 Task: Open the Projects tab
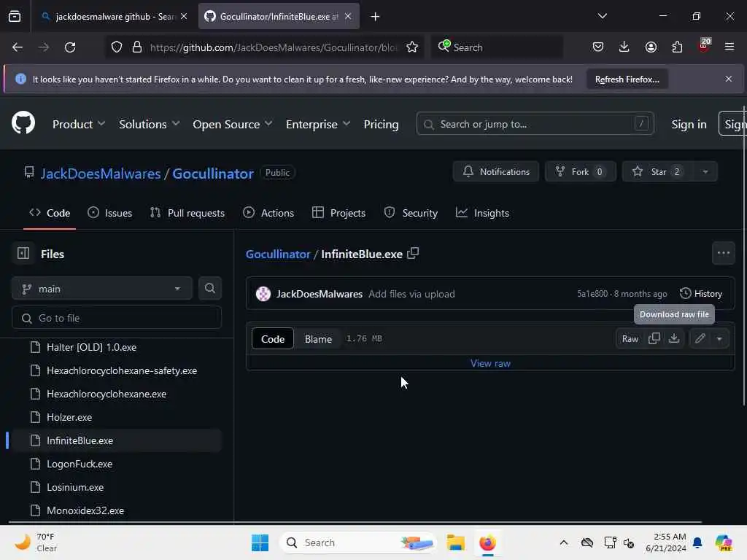[338, 213]
